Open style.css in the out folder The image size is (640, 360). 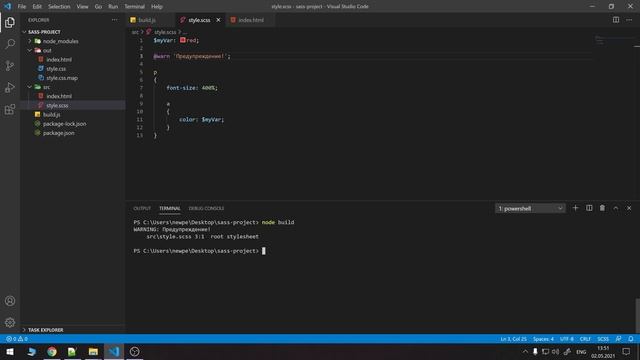point(56,69)
